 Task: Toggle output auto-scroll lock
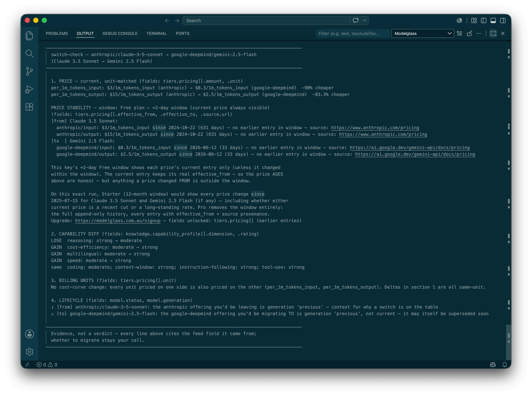coord(469,33)
